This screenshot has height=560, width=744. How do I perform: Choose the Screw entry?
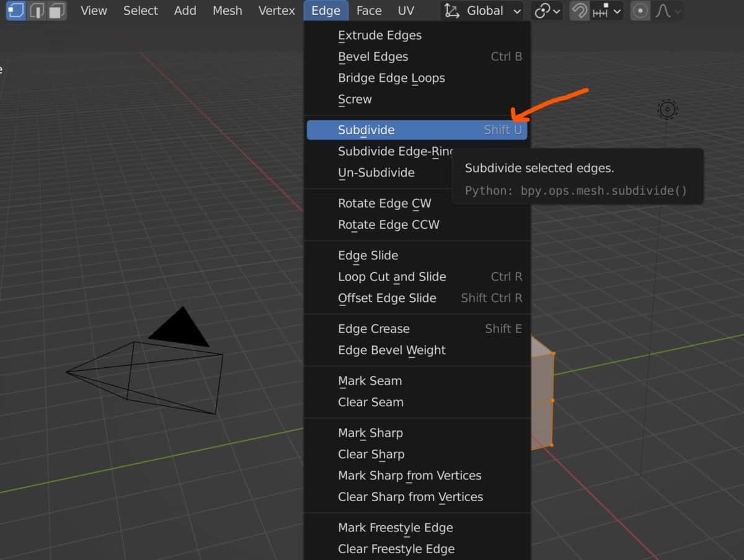(417, 99)
